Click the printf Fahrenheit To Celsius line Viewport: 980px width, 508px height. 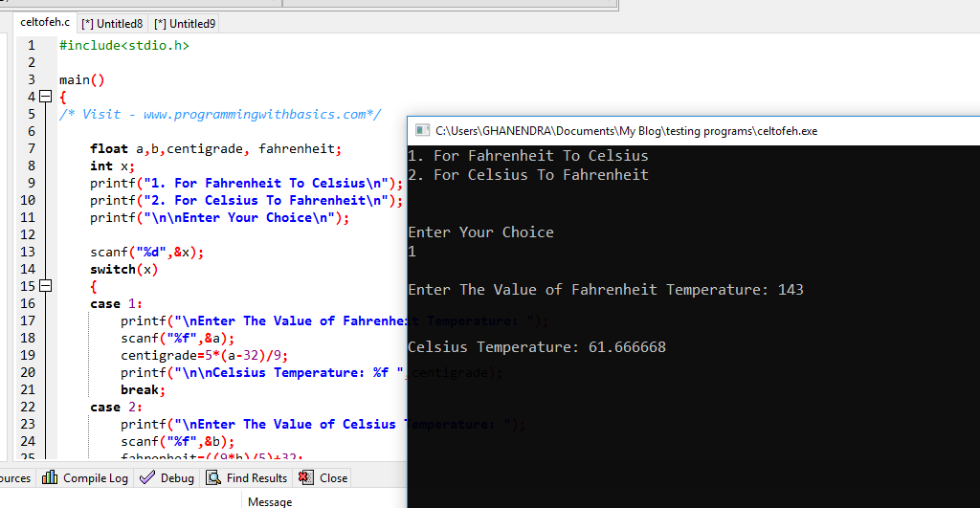pyautogui.click(x=246, y=183)
